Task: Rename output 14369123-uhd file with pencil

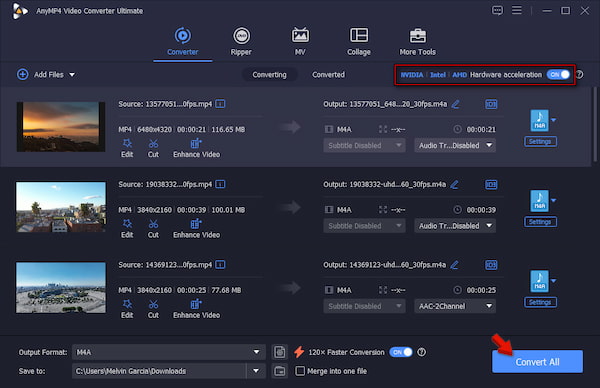Action: 455,265
